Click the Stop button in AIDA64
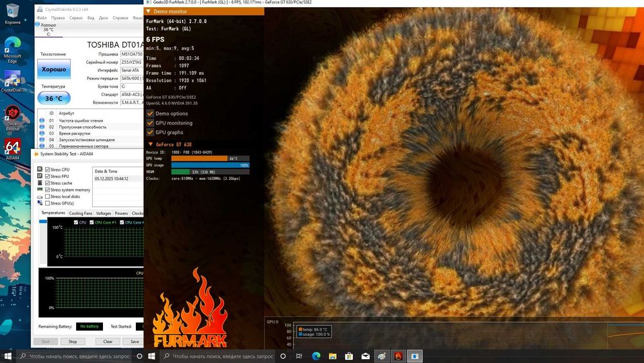The width and height of the screenshot is (644, 363). tap(73, 342)
